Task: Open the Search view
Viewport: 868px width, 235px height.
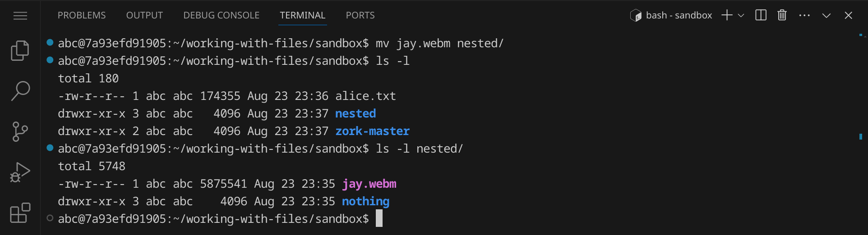Action: coord(20,91)
